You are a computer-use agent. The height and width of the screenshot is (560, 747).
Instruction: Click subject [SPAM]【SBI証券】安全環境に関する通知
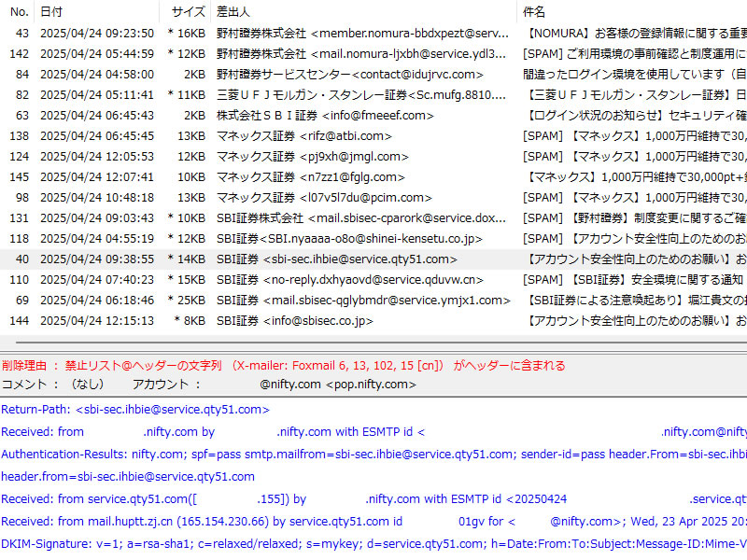633,279
